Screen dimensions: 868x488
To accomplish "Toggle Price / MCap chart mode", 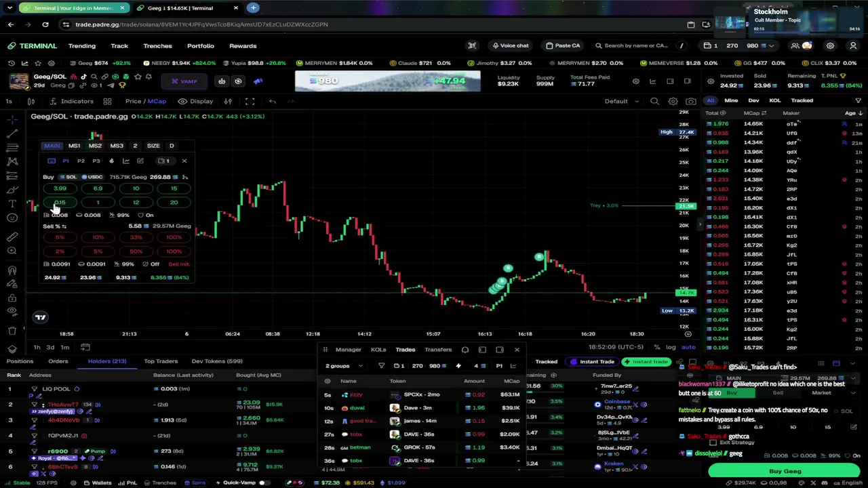I will point(145,102).
